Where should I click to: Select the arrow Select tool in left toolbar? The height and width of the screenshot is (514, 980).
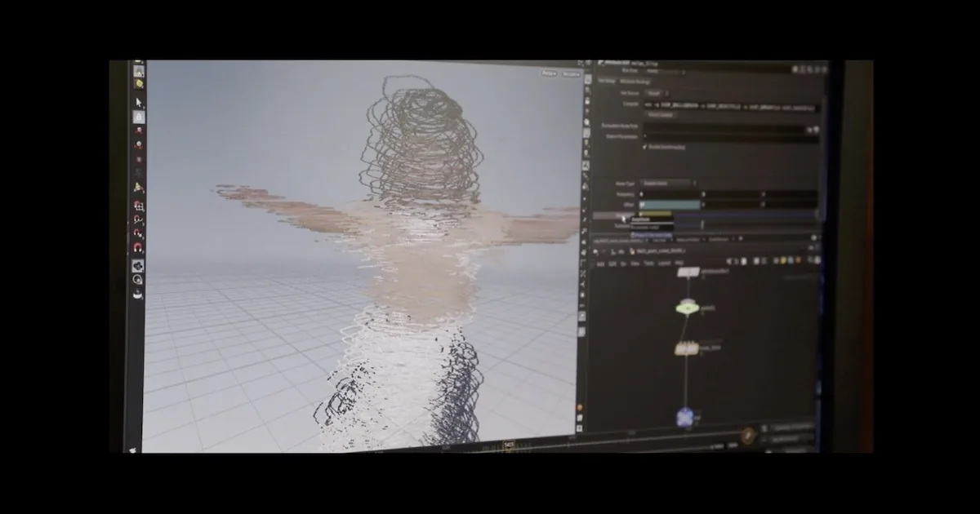[139, 102]
